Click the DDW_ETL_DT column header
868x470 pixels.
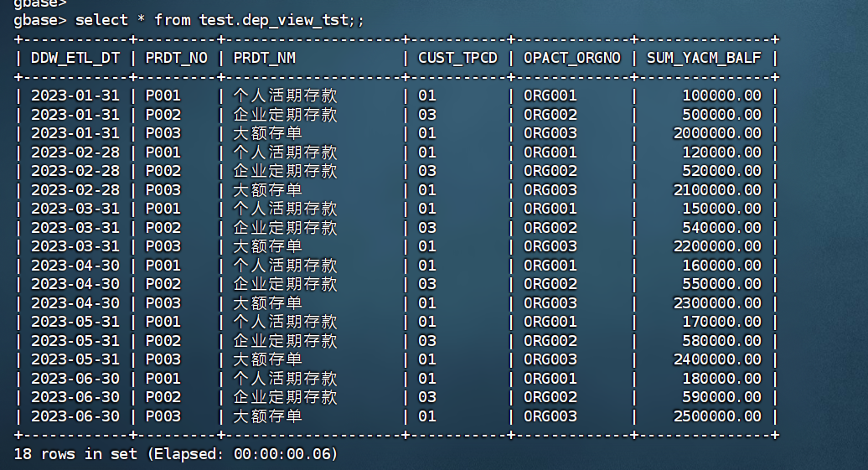pyautogui.click(x=75, y=58)
